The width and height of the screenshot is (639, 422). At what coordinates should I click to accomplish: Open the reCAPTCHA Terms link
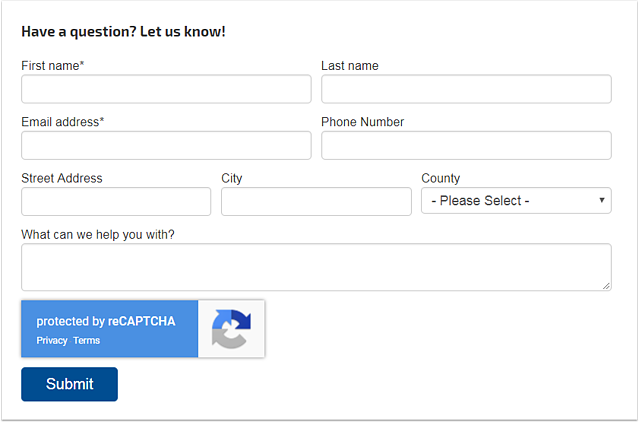click(x=87, y=341)
